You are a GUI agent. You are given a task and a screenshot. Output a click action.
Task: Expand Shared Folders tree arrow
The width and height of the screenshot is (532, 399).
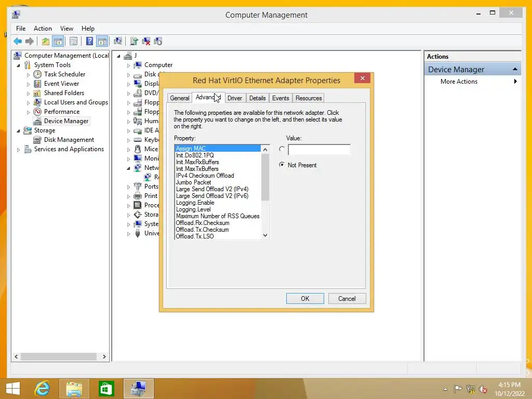(28, 94)
